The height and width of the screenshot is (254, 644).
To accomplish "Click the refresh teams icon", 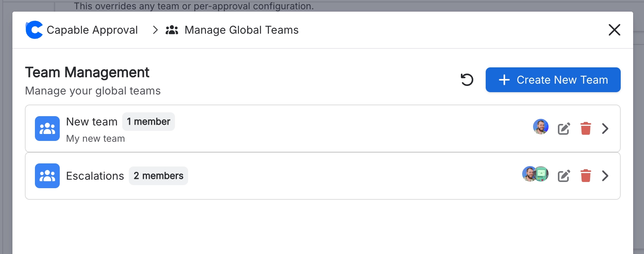I will pyautogui.click(x=467, y=80).
